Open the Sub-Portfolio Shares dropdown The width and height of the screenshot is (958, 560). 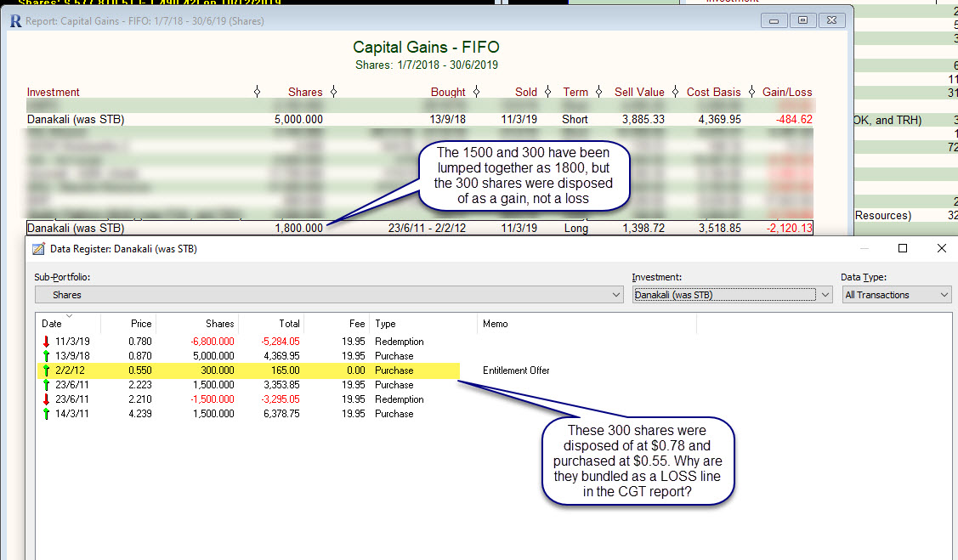(329, 295)
